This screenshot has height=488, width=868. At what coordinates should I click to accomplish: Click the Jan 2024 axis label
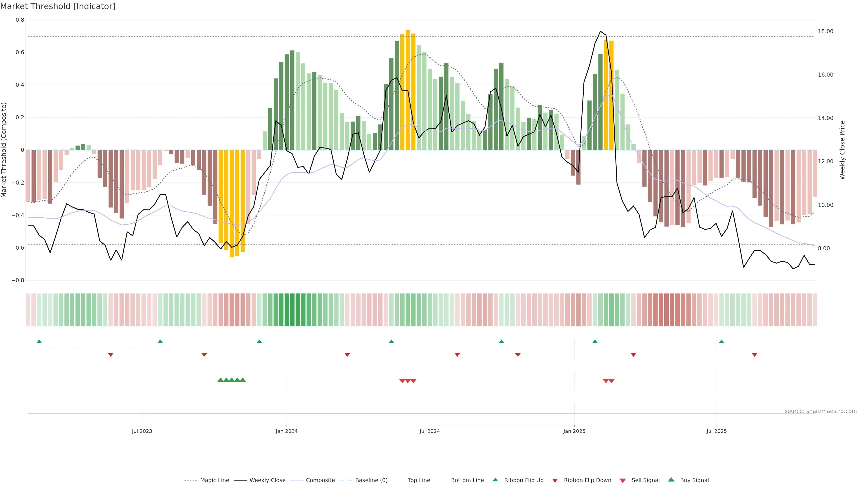coord(286,431)
